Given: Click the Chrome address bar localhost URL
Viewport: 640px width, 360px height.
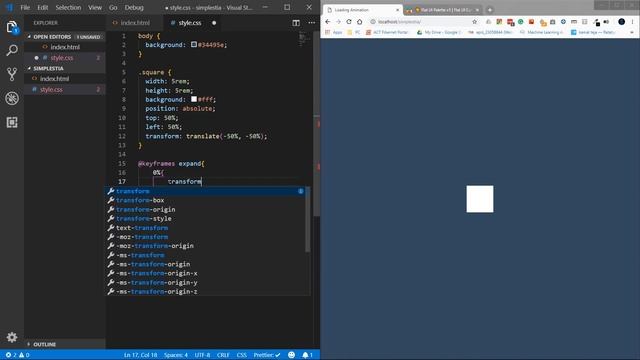Looking at the screenshot, I should (x=399, y=22).
